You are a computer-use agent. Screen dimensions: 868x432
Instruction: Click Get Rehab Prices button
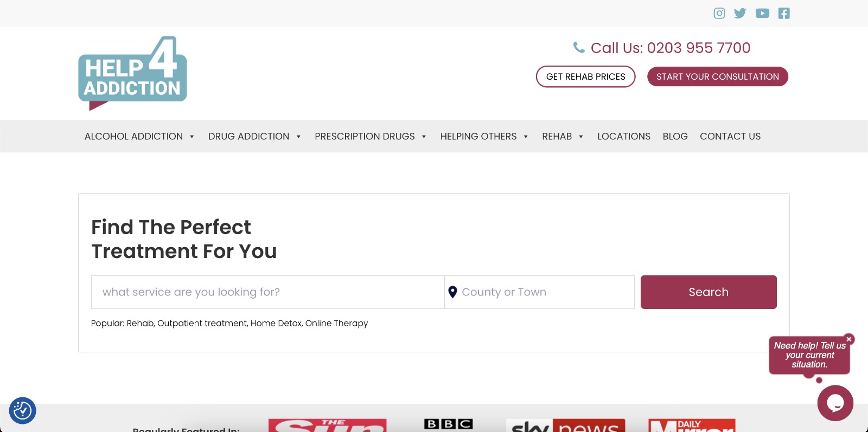(585, 76)
